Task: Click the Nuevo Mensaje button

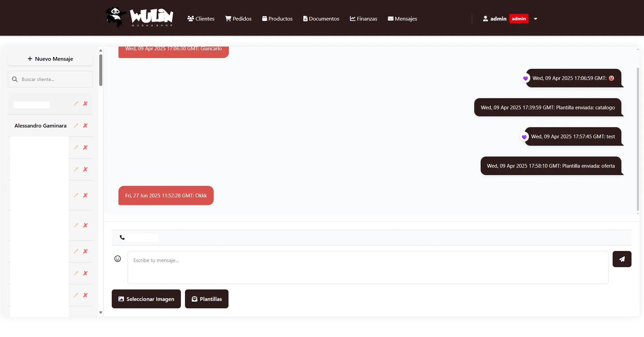Action: click(50, 59)
